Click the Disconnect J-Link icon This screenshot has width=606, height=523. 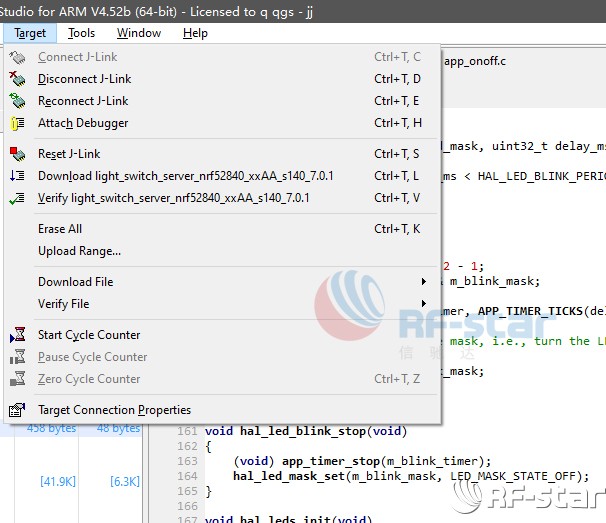(x=17, y=79)
